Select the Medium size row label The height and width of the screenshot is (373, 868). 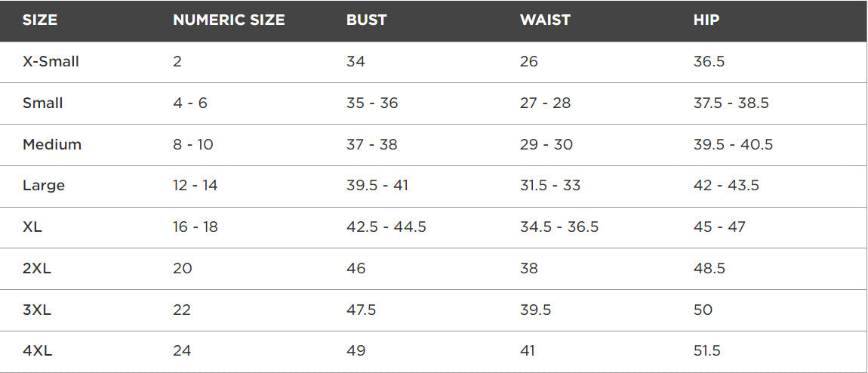pyautogui.click(x=52, y=144)
